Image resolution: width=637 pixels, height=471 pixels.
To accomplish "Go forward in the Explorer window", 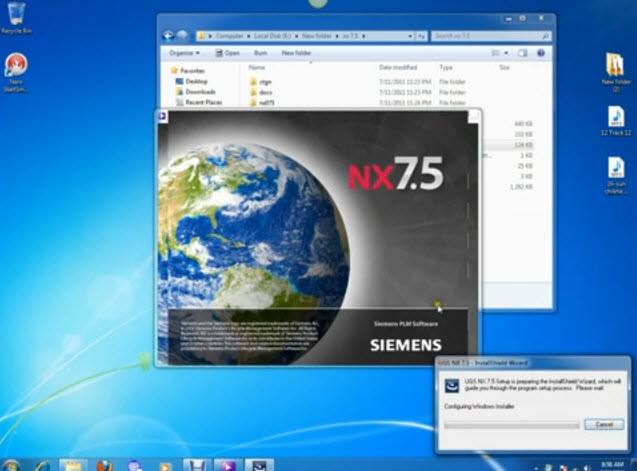I will tap(182, 36).
